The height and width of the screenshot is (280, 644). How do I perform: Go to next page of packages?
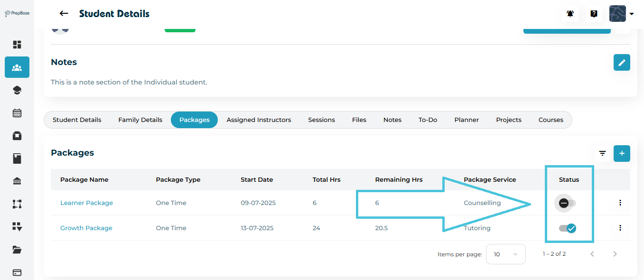615,254
